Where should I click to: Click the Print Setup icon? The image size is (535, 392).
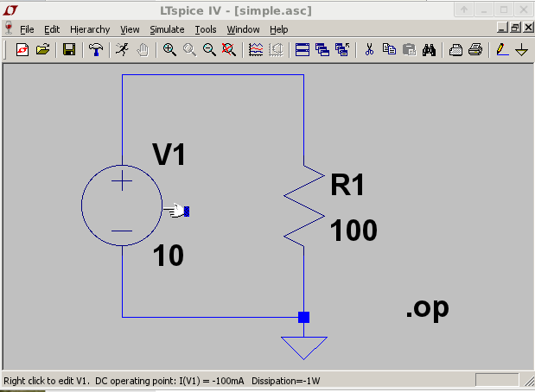[455, 50]
